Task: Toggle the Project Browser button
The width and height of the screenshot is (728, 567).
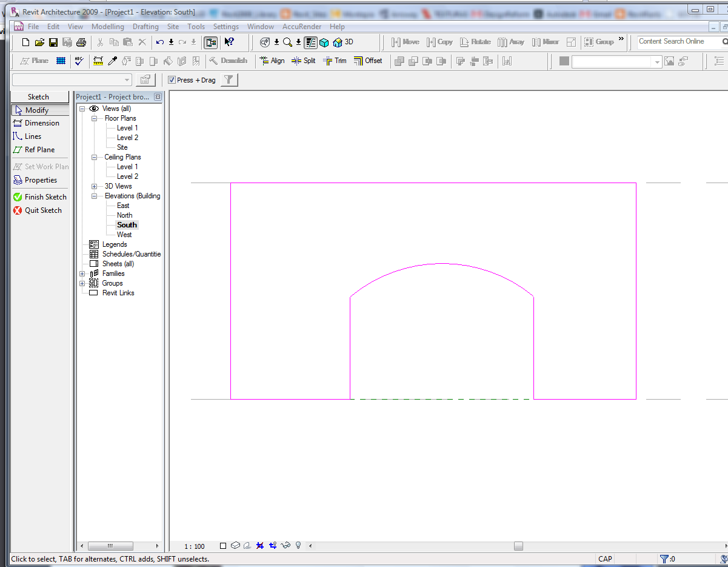Action: (210, 42)
